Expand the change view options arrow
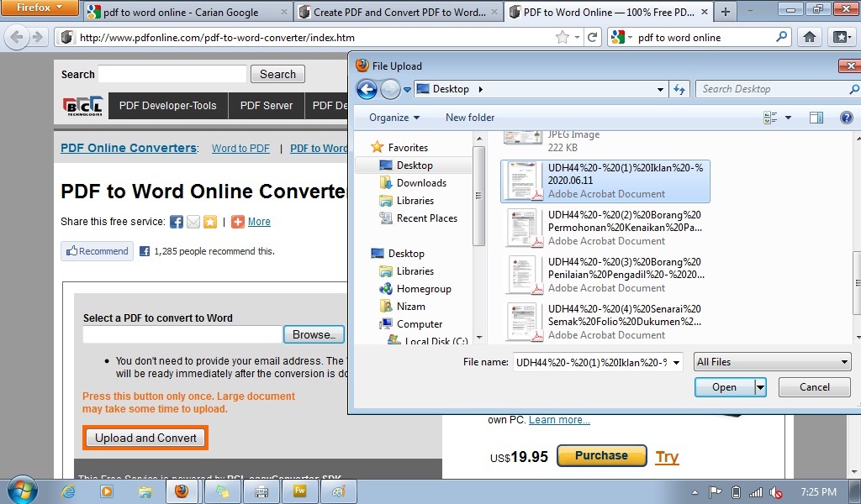Screen dimensions: 861x504 tap(788, 118)
